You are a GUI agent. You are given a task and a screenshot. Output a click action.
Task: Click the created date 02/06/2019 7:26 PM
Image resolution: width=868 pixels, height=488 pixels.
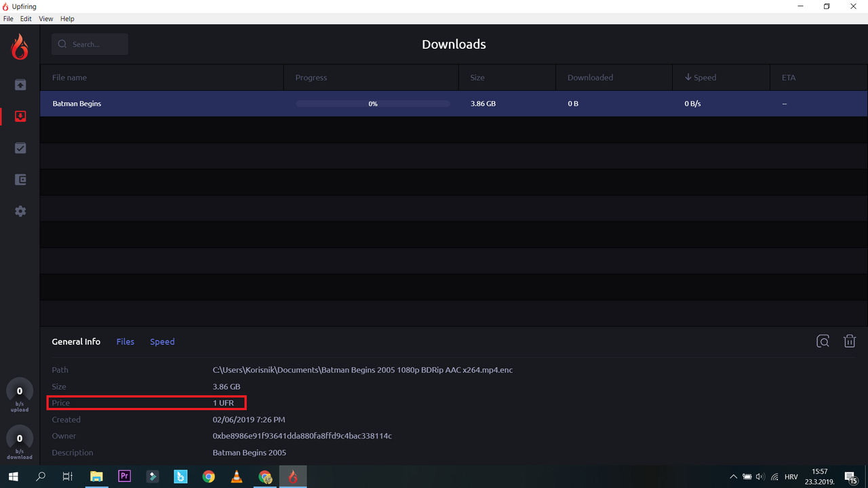coord(249,420)
